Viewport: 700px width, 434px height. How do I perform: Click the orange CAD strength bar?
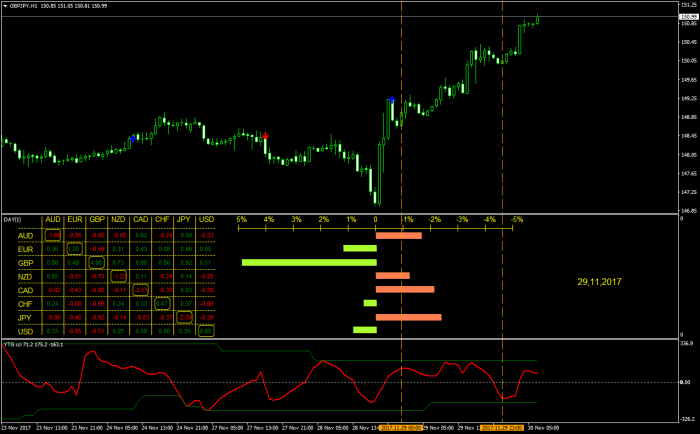[x=405, y=289]
